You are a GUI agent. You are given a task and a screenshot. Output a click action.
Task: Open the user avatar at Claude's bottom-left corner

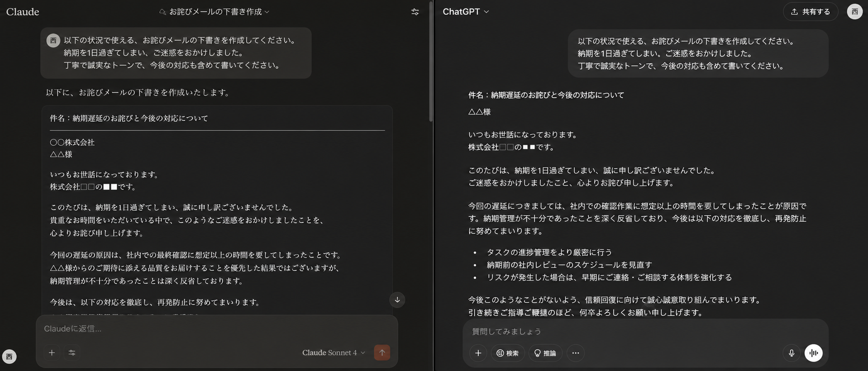point(9,357)
